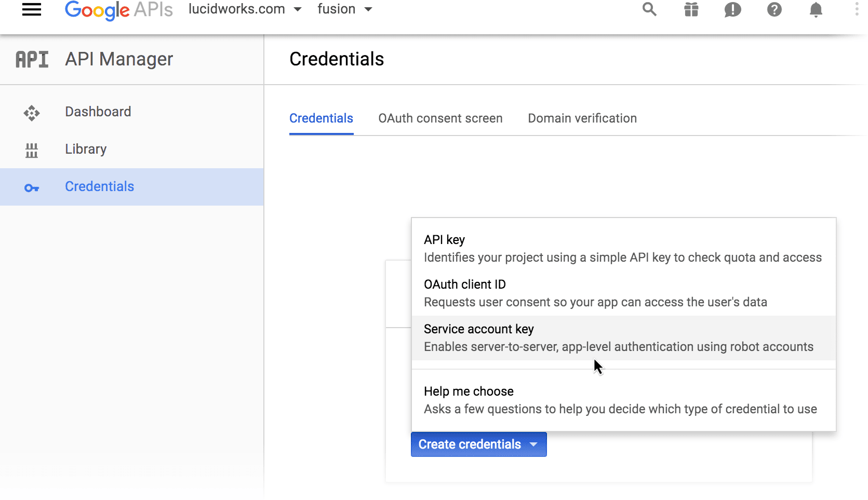Open the Domain verification tab
The width and height of the screenshot is (868, 500).
tap(582, 118)
